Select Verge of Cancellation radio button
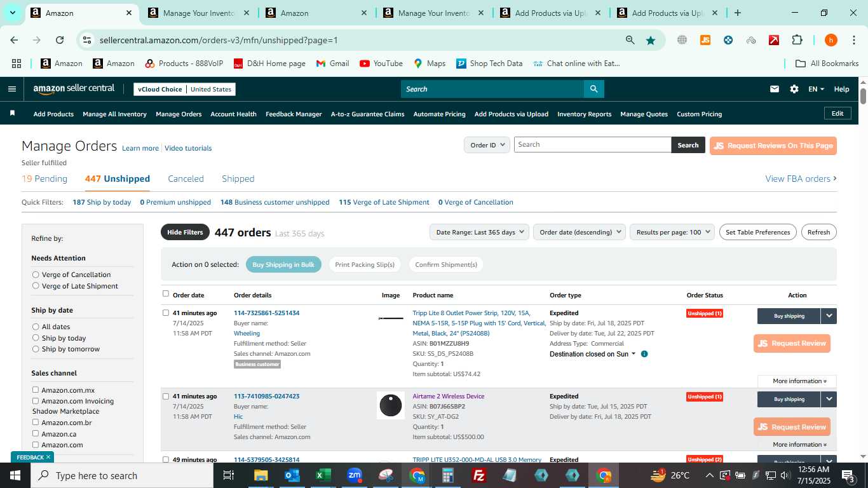 36,274
